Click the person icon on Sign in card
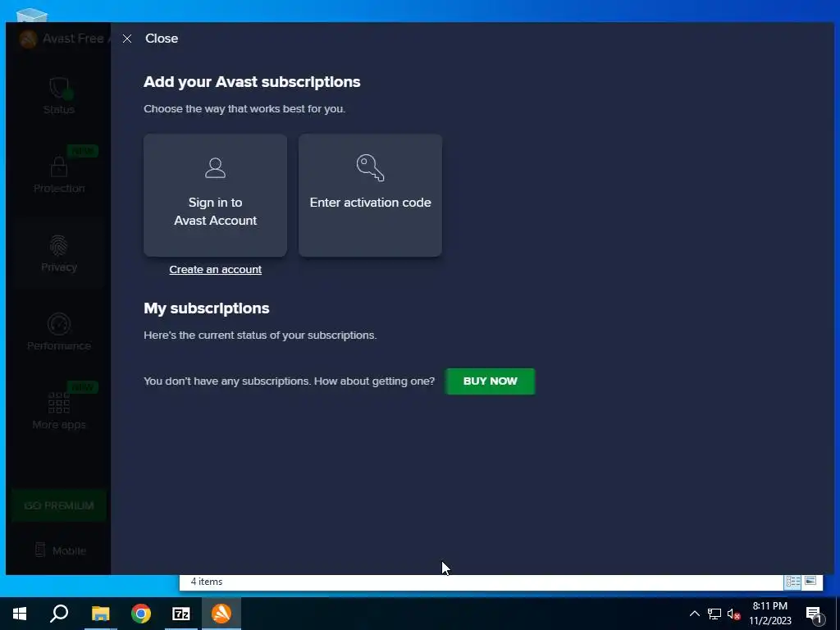The width and height of the screenshot is (840, 630). click(216, 167)
